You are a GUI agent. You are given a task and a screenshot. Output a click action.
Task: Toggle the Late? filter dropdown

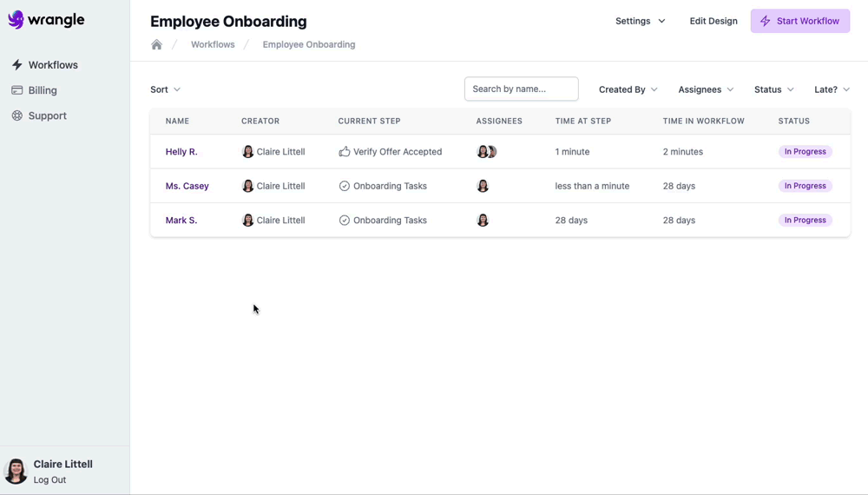coord(832,89)
